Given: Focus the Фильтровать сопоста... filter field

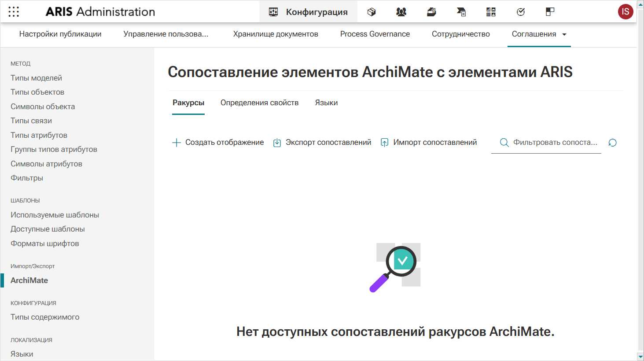Looking at the screenshot, I should [546, 143].
